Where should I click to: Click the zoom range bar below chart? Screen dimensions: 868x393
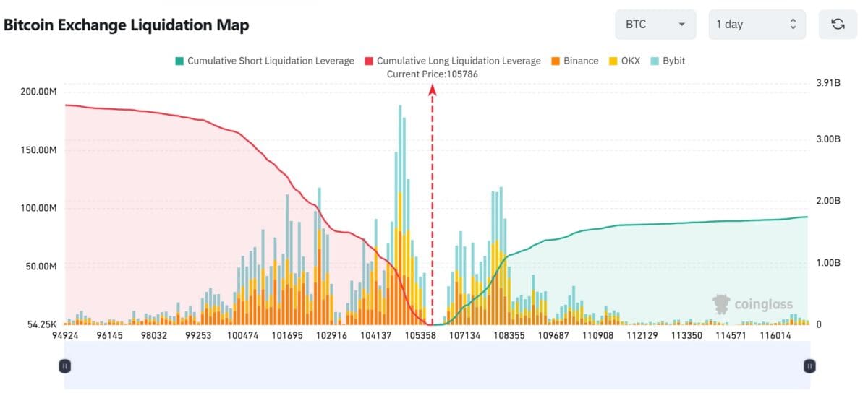coord(437,365)
